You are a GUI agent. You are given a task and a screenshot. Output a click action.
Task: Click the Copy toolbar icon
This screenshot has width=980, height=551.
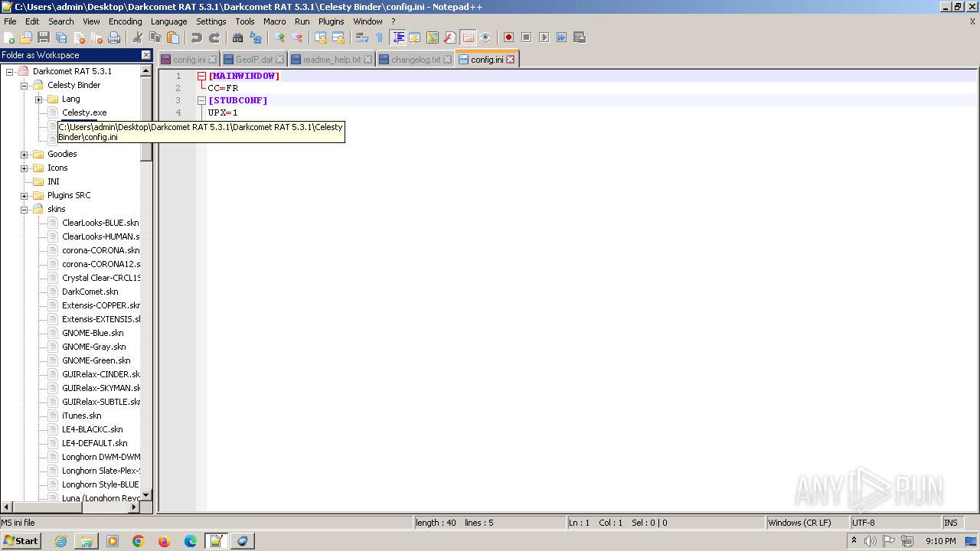155,37
